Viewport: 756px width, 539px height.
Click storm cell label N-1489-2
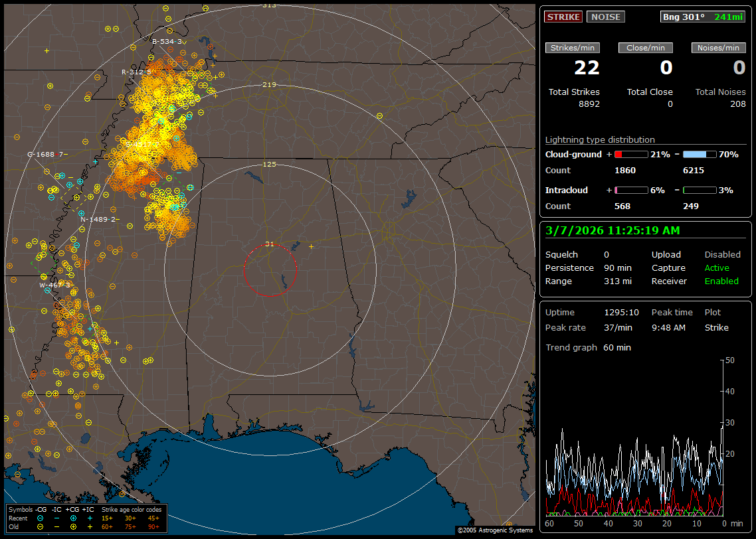coord(98,219)
